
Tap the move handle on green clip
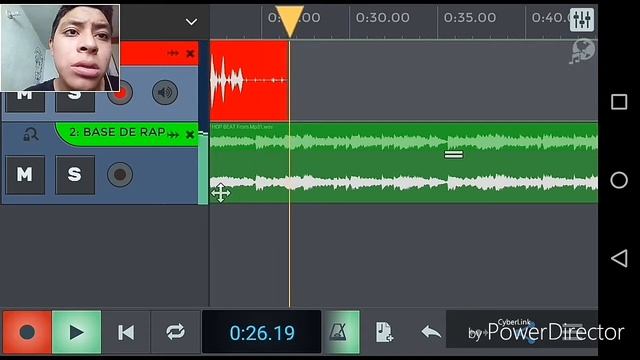(221, 193)
